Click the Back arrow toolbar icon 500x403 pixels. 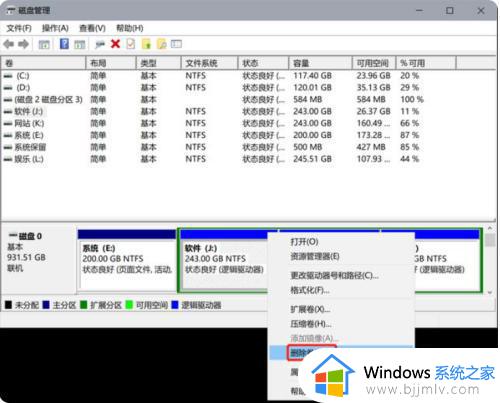point(9,44)
